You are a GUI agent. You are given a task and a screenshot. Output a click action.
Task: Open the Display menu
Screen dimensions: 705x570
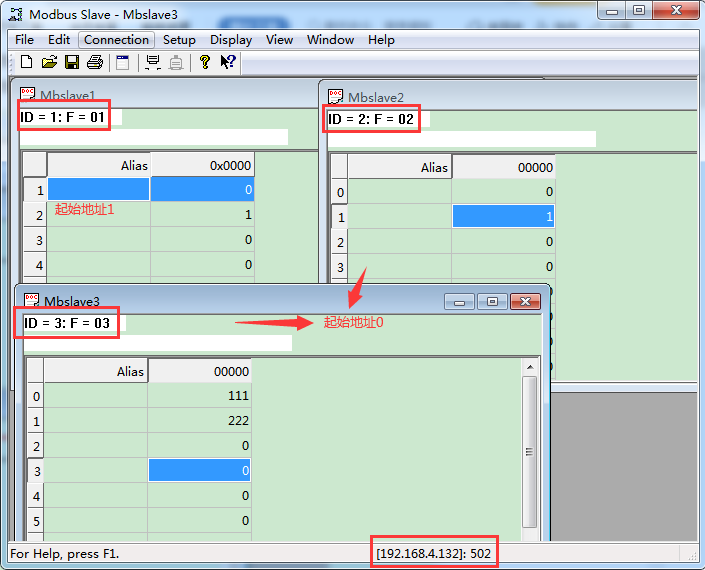231,40
